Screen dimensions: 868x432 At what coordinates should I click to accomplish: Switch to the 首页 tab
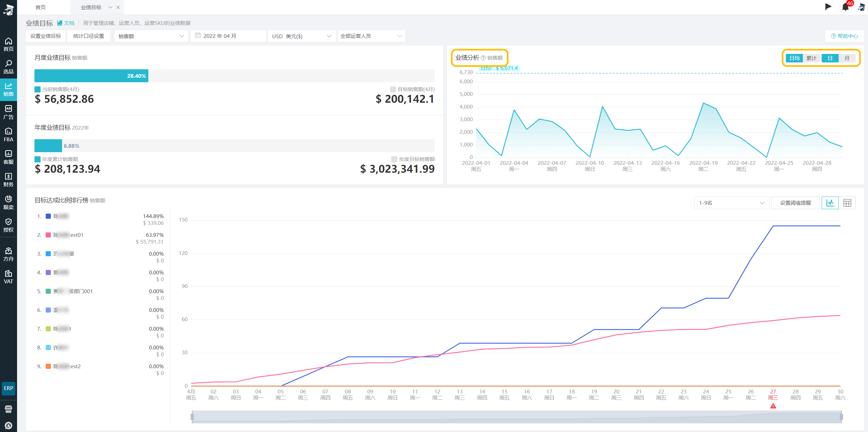point(41,7)
